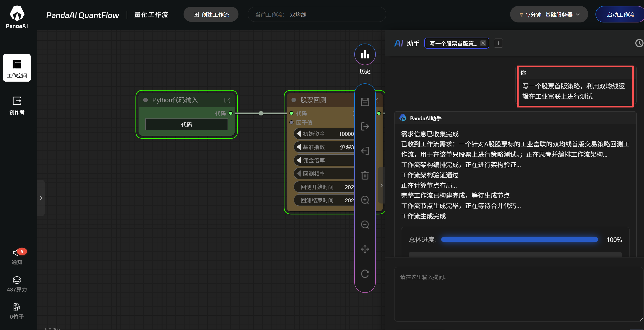Add a new AI assistant chat tab
644x330 pixels.
(x=498, y=43)
